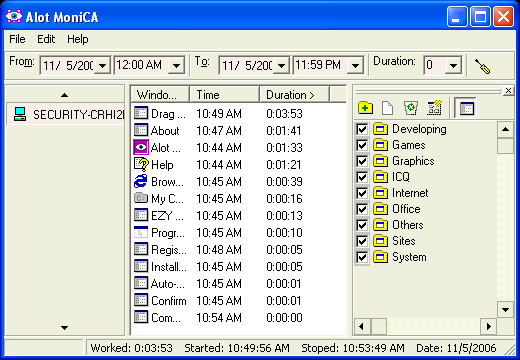
Task: Click the Alot MoniCA eye icon row
Action: [x=141, y=147]
